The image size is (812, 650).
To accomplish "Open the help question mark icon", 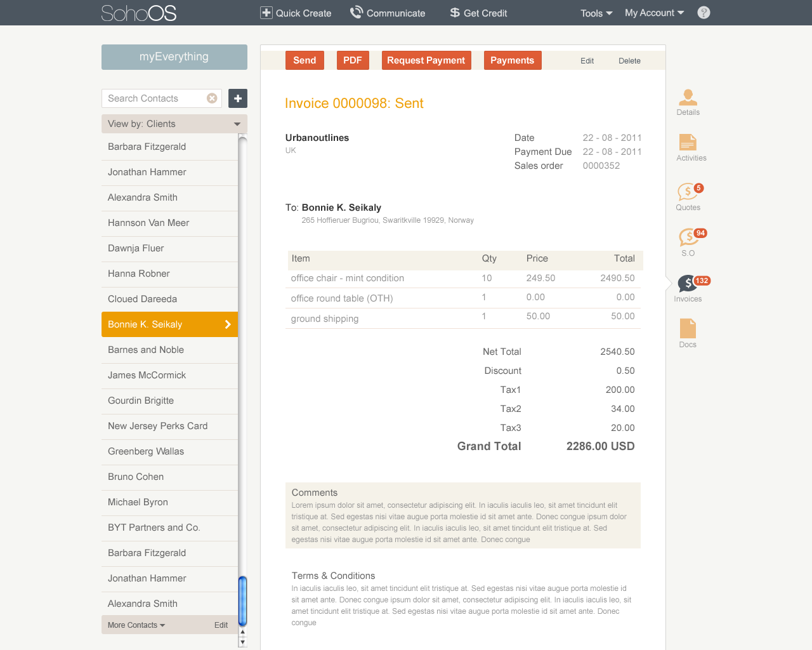I will [704, 13].
